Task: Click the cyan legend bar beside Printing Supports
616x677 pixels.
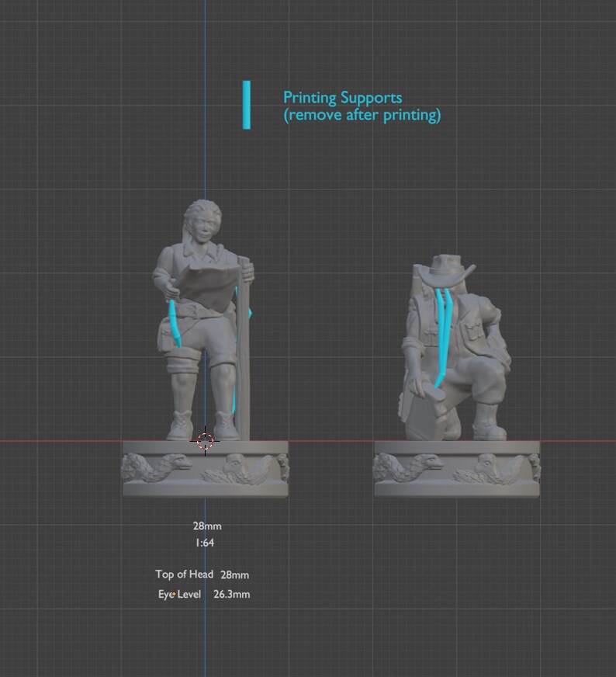Action: (246, 105)
